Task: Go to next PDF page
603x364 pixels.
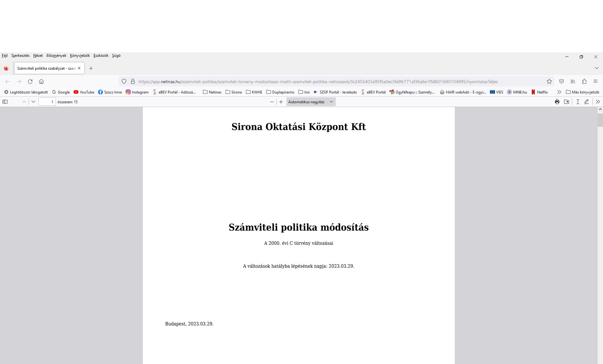Action: (x=33, y=102)
